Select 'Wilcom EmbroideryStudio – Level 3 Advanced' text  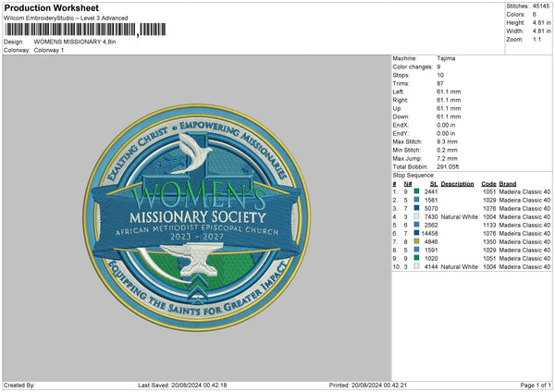click(66, 18)
